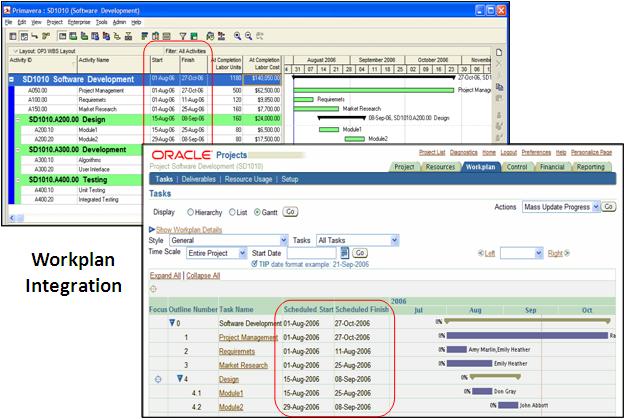The width and height of the screenshot is (626, 420).
Task: Click the Focus icon in the Design row
Action: pyautogui.click(x=158, y=379)
